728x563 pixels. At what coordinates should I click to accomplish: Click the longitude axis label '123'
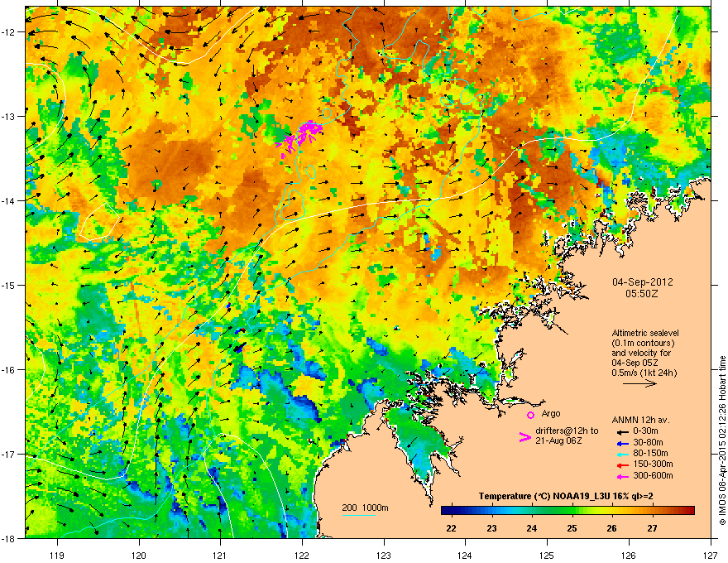(384, 556)
